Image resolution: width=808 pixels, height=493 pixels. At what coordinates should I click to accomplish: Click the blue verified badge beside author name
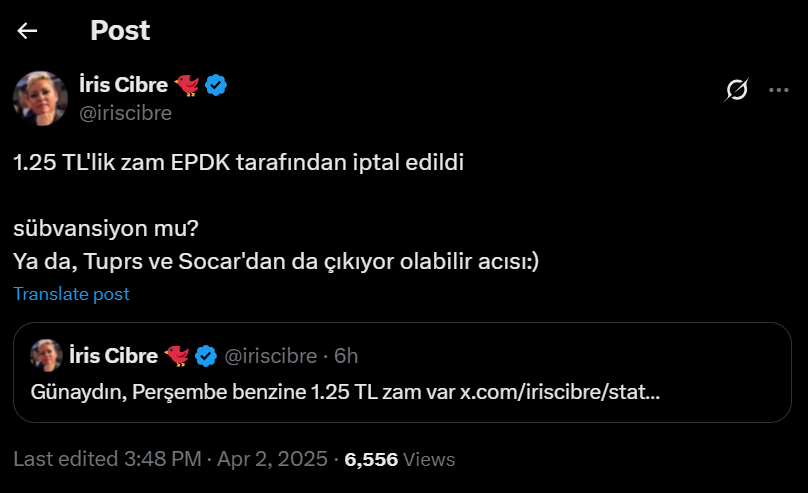pyautogui.click(x=216, y=85)
